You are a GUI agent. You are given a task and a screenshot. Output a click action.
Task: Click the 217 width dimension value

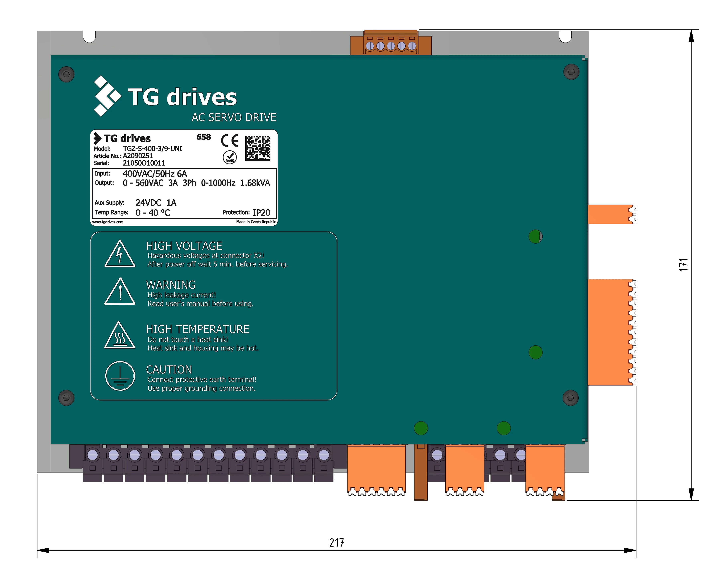337,543
